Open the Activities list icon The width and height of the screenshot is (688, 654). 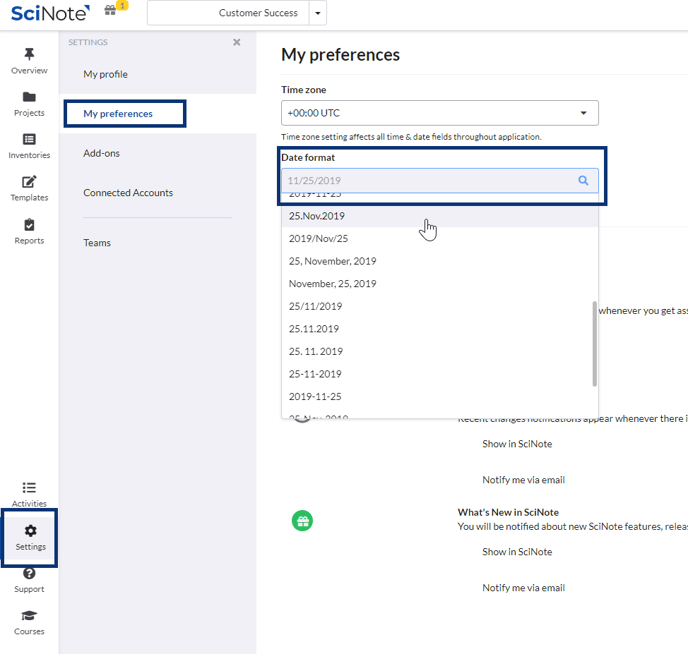click(29, 487)
